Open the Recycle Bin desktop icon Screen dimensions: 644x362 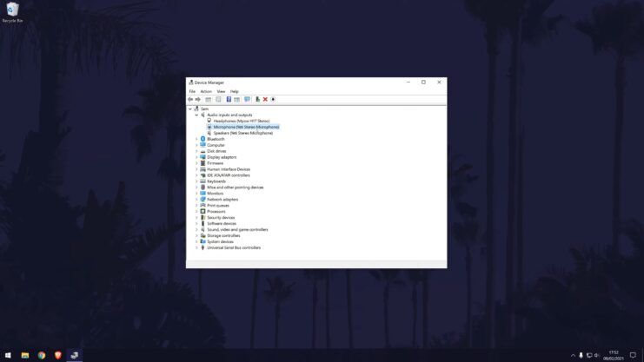[x=12, y=12]
